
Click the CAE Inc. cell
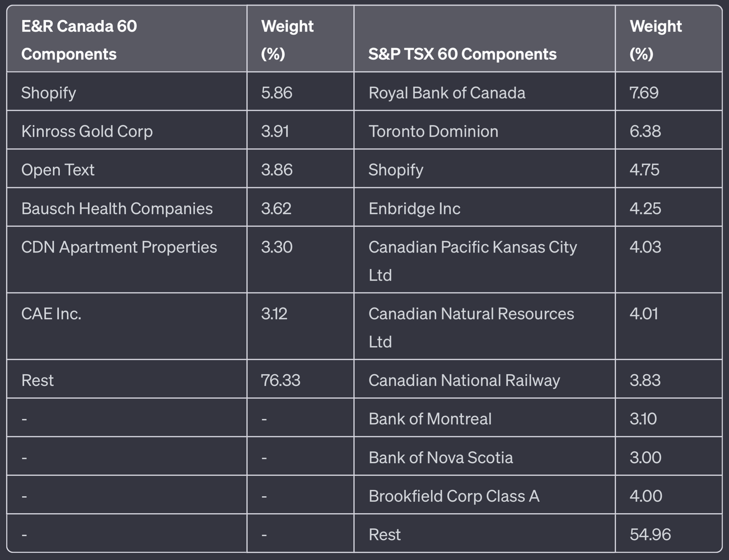pyautogui.click(x=51, y=314)
